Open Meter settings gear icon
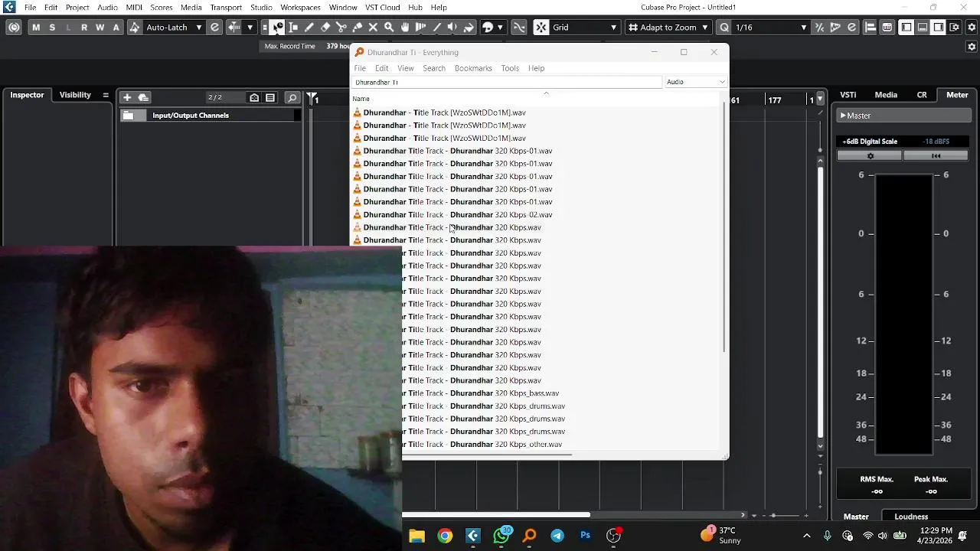Screen dimensions: 980x551 [870, 155]
